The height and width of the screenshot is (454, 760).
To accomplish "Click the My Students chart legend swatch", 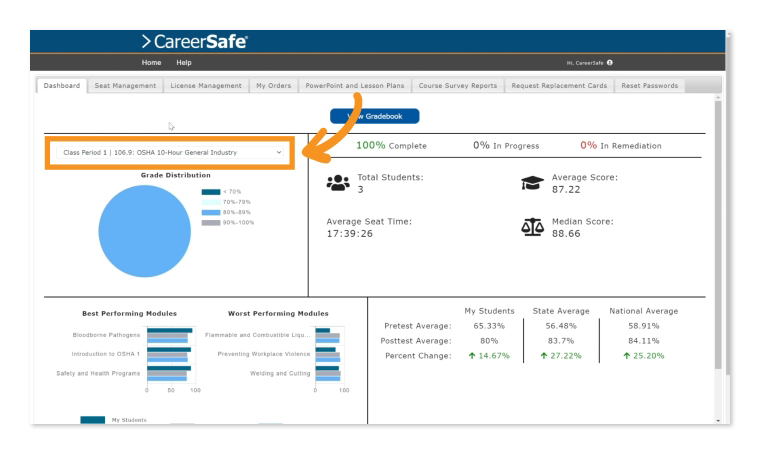I will [93, 420].
